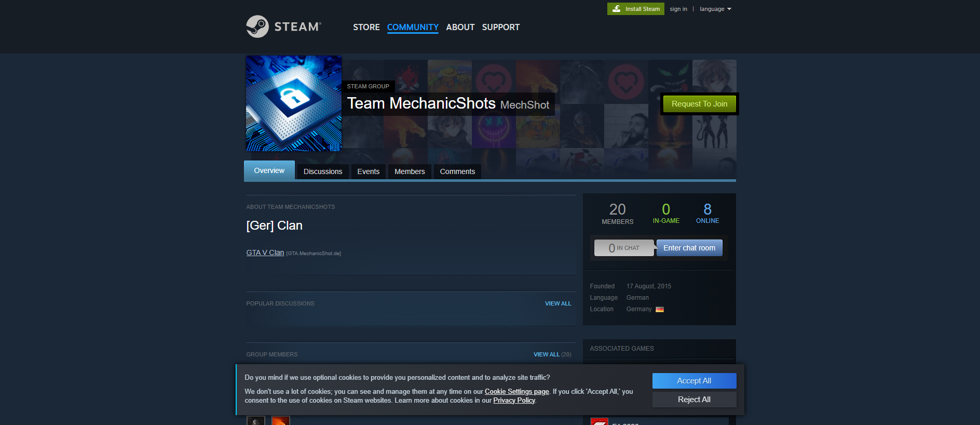
Task: Expand the language dropdown
Action: pyautogui.click(x=715, y=9)
